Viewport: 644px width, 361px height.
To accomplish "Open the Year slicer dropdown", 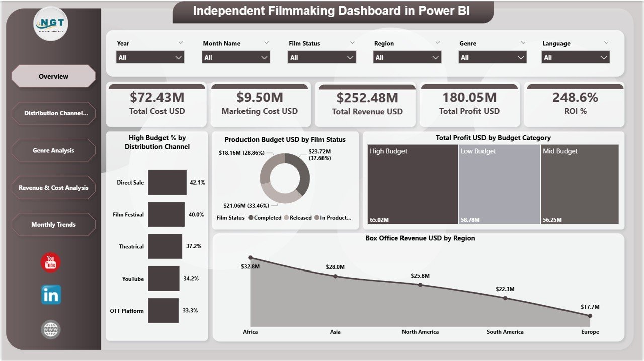I will (x=179, y=57).
